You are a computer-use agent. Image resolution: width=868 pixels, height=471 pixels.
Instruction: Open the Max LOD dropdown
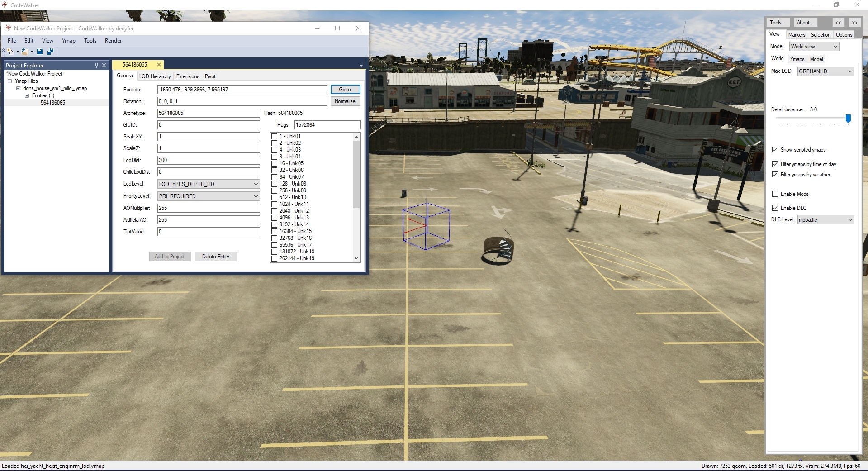click(x=825, y=71)
